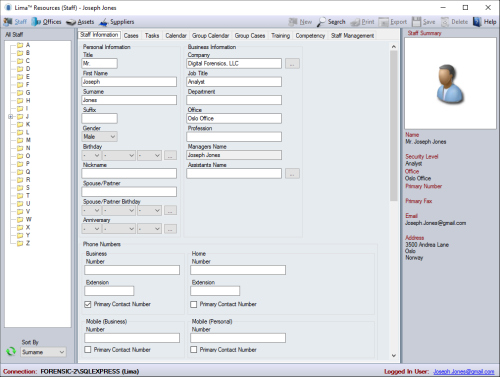Switch to the Tasks tab
This screenshot has height=377, width=500.
[152, 36]
